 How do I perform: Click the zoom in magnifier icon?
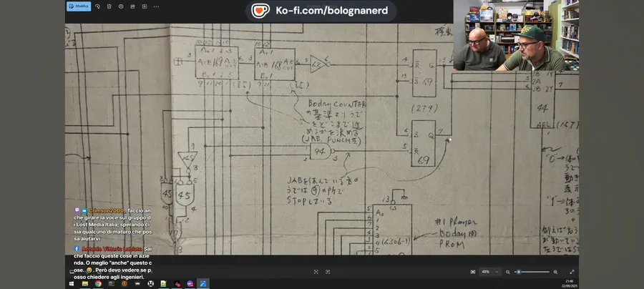[555, 272]
